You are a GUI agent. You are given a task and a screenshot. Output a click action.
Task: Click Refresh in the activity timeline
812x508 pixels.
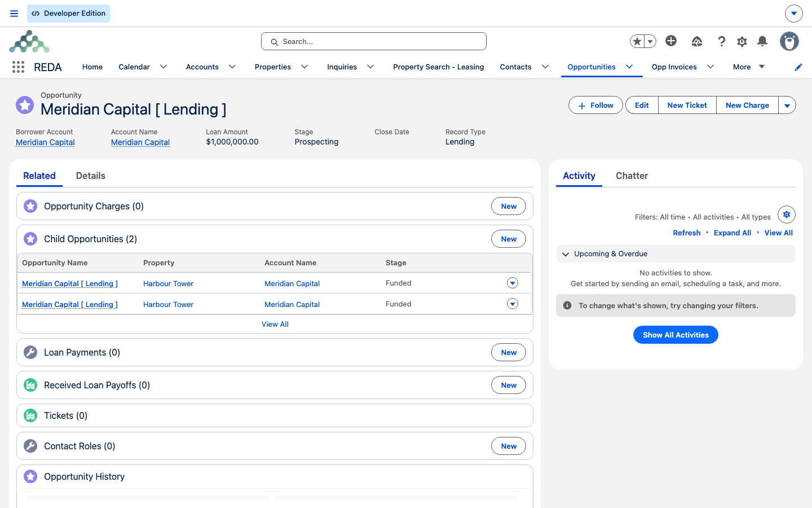point(687,233)
